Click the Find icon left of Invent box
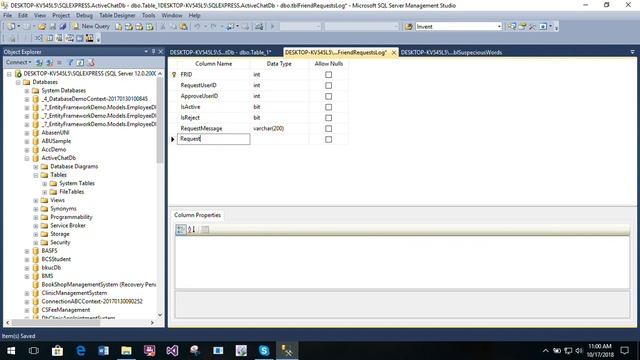640x360 pixels. tap(408, 27)
